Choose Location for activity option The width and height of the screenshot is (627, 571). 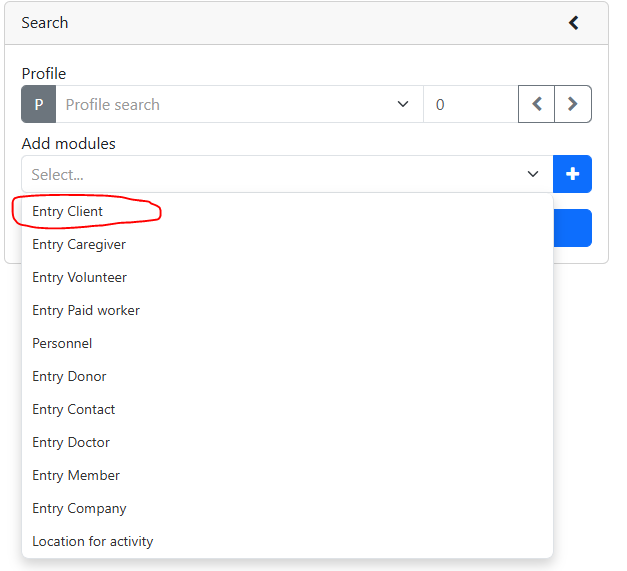point(93,542)
